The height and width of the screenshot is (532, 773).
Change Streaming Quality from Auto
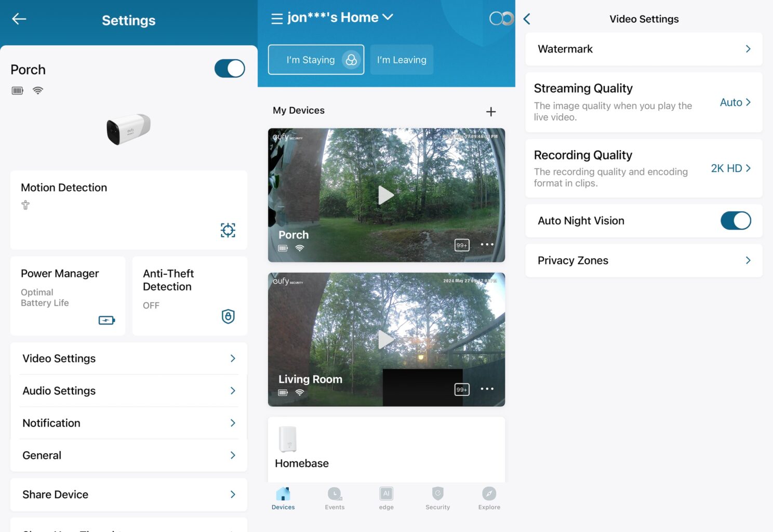coord(735,102)
